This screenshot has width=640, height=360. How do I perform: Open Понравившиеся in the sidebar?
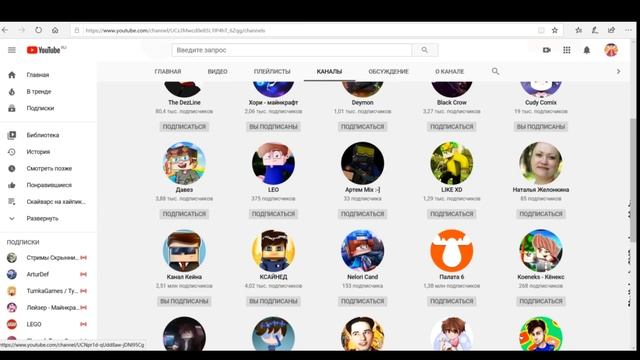click(x=48, y=185)
